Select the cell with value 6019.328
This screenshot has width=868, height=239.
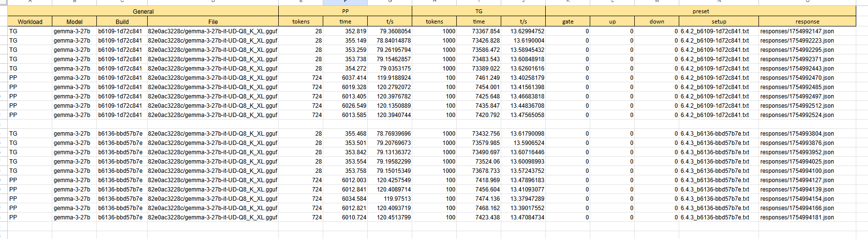coord(345,87)
